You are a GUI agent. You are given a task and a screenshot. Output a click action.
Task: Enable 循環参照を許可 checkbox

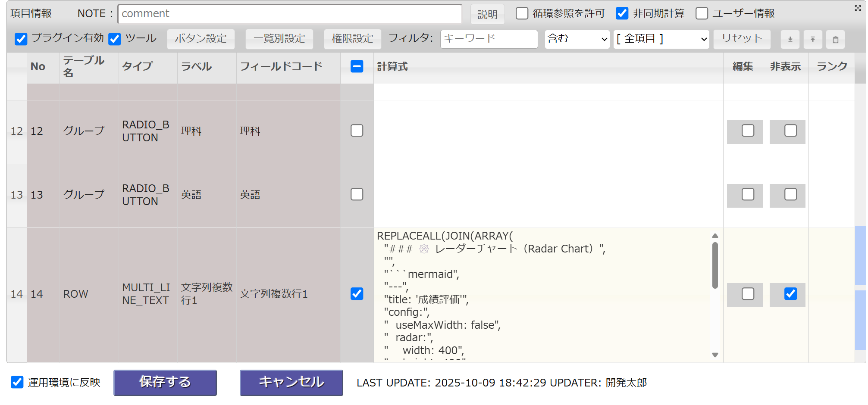coord(522,13)
